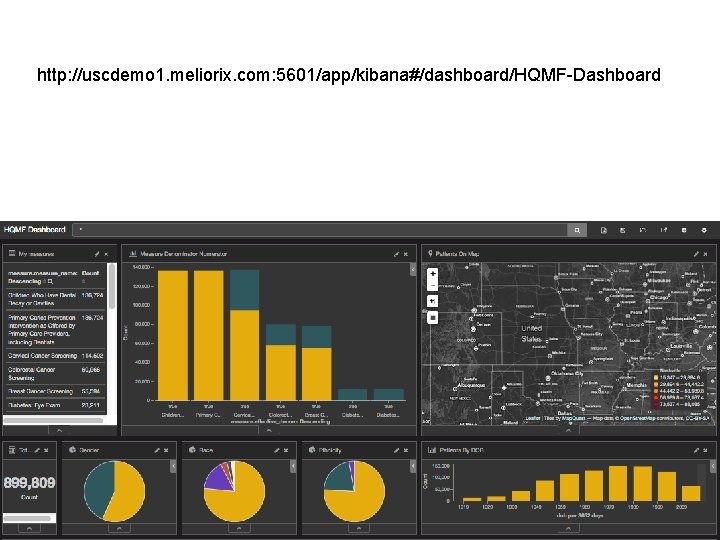Remove the Patients On Map panel

(705, 253)
